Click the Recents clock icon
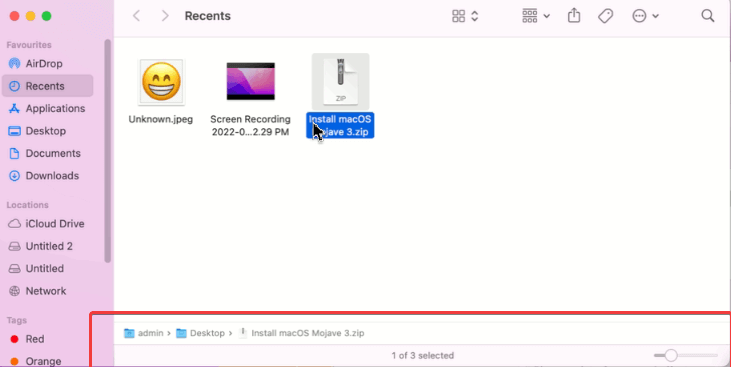Image resolution: width=731 pixels, height=367 pixels. point(14,86)
